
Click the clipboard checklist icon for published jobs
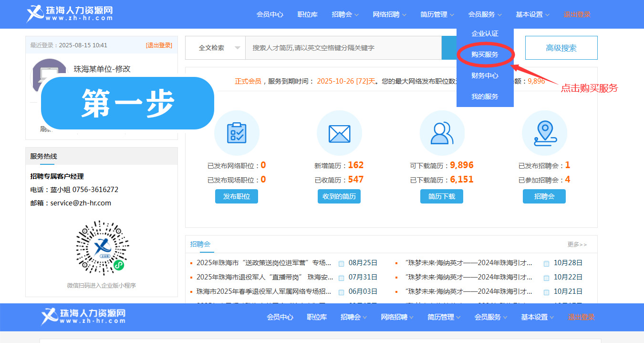(x=237, y=133)
